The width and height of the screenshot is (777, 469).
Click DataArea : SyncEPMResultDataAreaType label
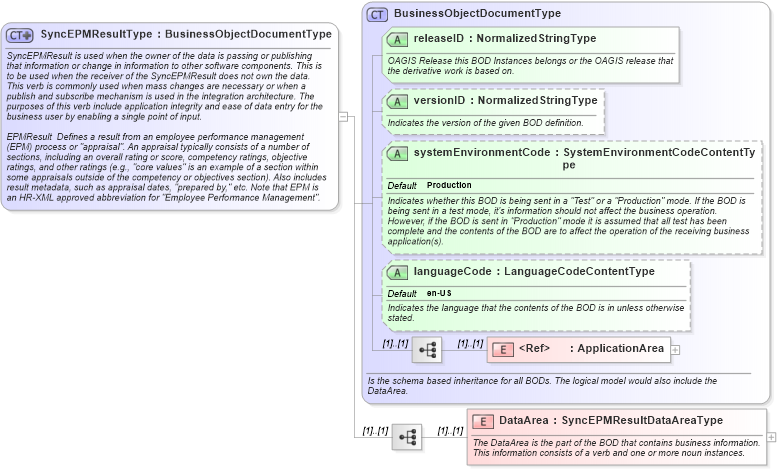(x=610, y=420)
